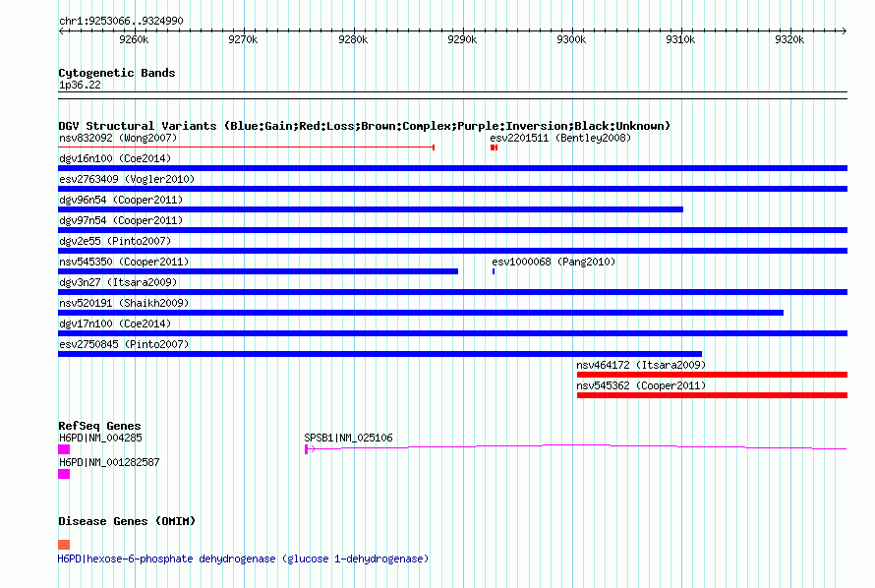875x588 pixels.
Task: Click the small esv1000068 (Pang2010) blue marker
Action: click(494, 271)
